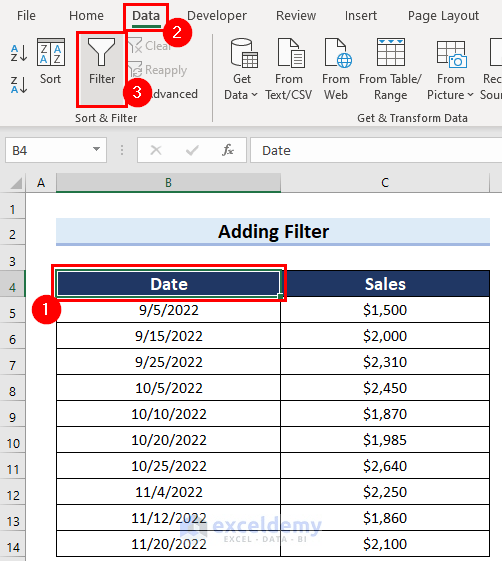This screenshot has height=561, width=502.
Task: Open From Picture dropdown
Action: coord(450,69)
